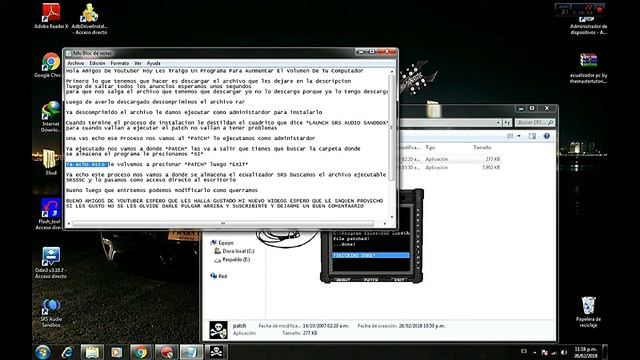Sort by Tamaño column header

pos(482,147)
